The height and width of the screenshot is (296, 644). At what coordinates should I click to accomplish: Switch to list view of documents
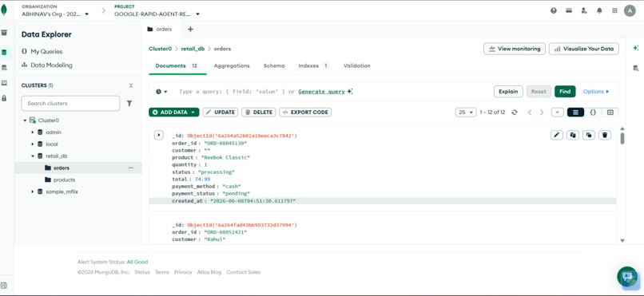click(575, 112)
